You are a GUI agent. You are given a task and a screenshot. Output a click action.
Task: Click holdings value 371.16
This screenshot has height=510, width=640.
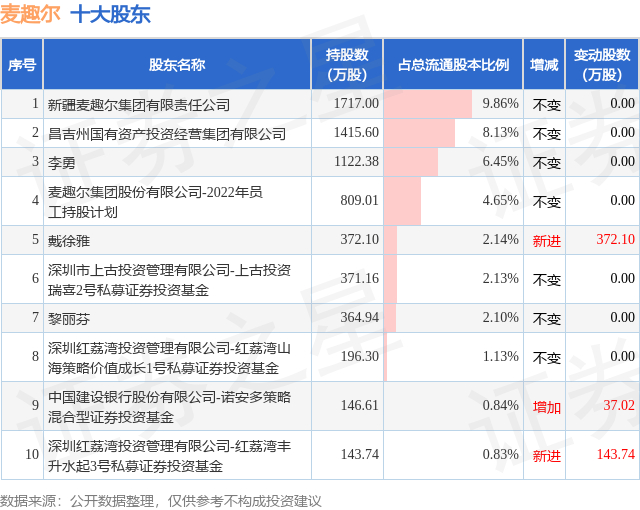coord(360,279)
